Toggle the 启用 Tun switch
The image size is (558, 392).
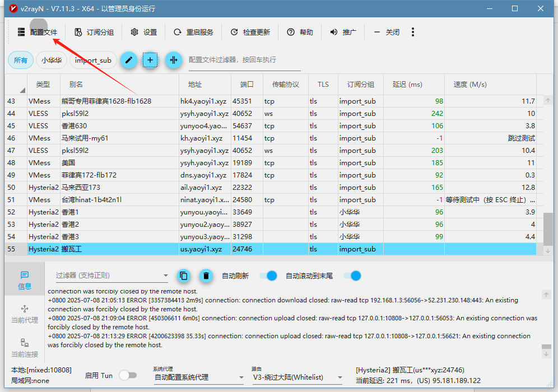tap(128, 375)
